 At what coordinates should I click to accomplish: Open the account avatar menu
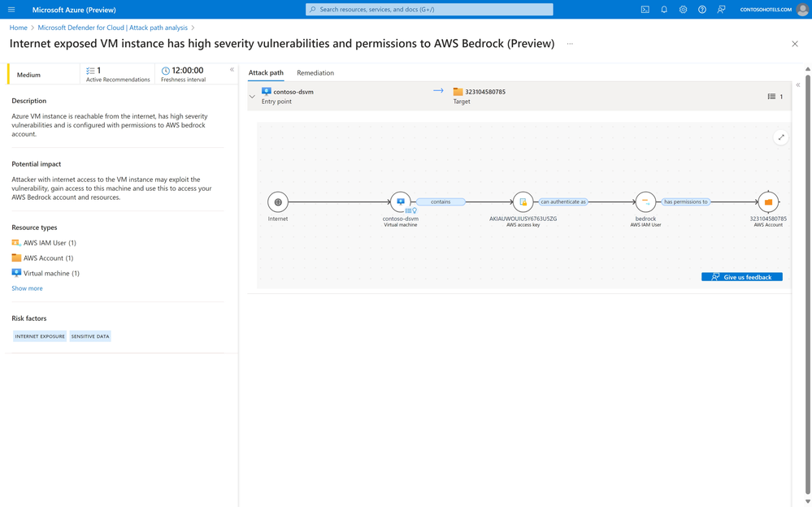click(x=802, y=9)
